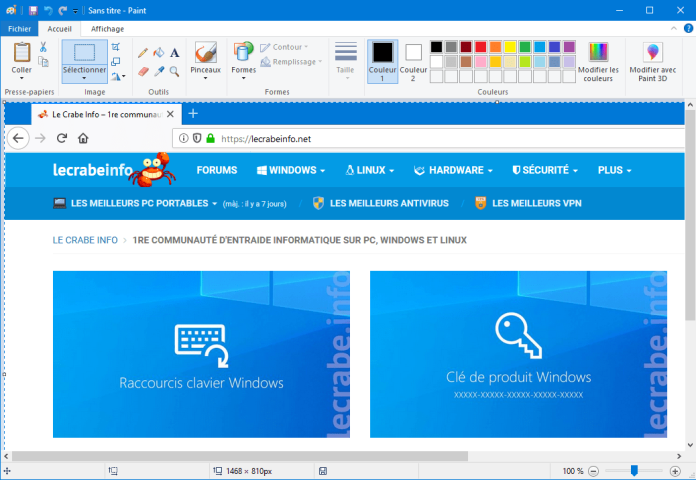The image size is (696, 480).
Task: Select the Magnifier tool
Action: [x=174, y=71]
